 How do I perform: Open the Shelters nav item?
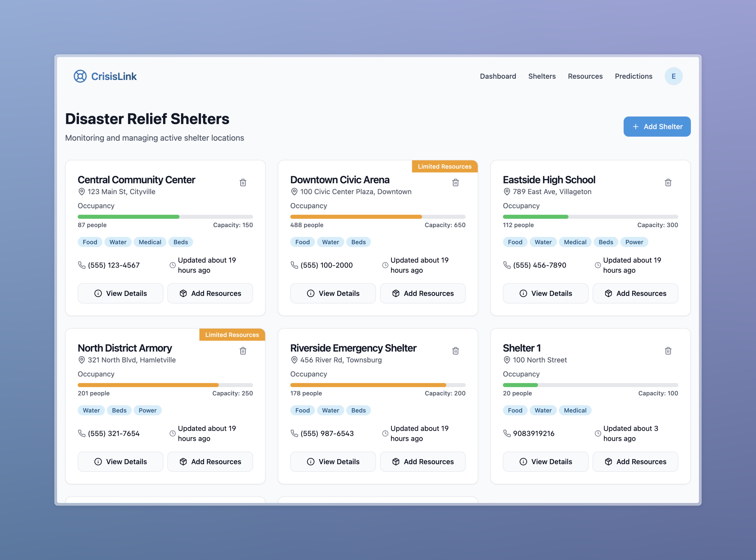point(542,76)
